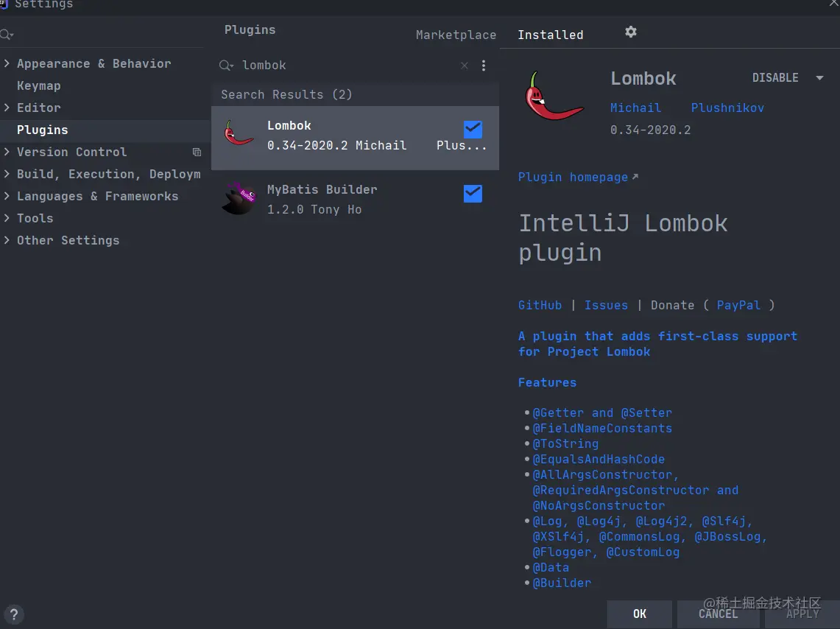
Task: Expand the Other Settings node
Action: pos(7,240)
